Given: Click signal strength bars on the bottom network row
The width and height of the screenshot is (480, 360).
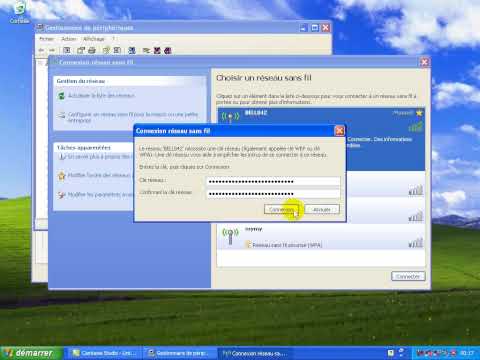Looking at the screenshot, I should pyautogui.click(x=416, y=243).
